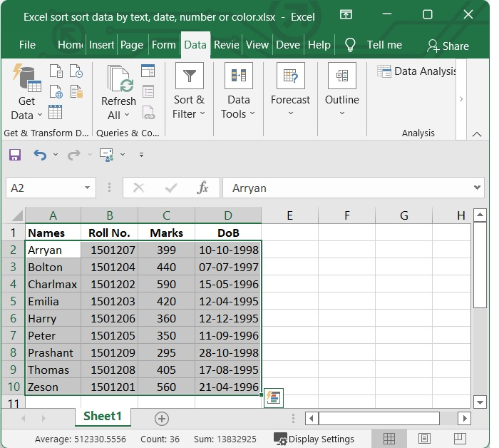499x448 pixels.
Task: Expand the formula bar
Action: 478,188
